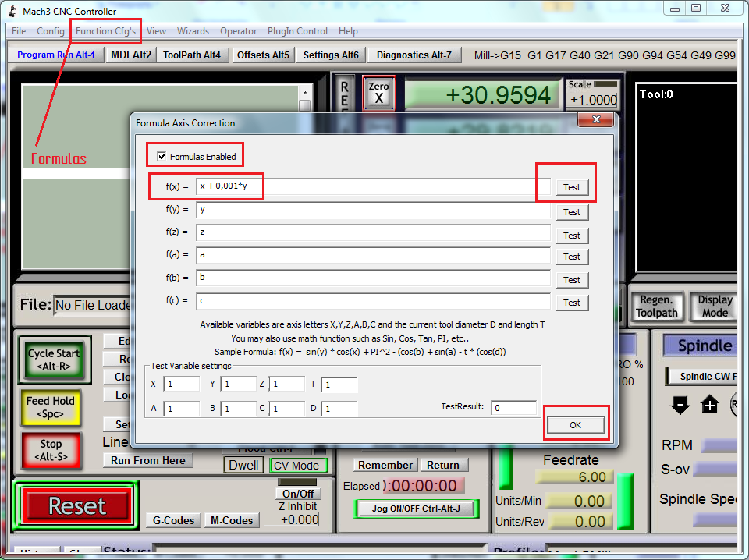This screenshot has height=560, width=749.
Task: Toggle Spindle CW button
Action: (701, 377)
